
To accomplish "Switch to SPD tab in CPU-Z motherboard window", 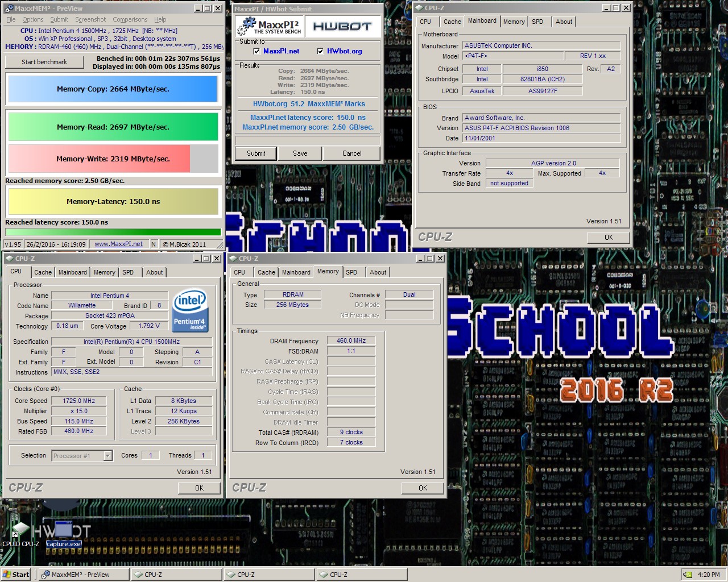I will click(537, 22).
